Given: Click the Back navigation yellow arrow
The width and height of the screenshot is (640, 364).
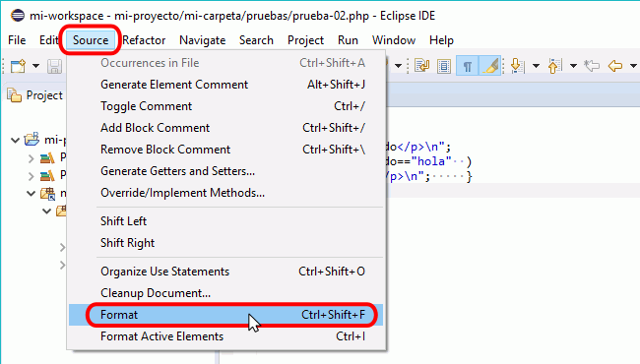Looking at the screenshot, I should (x=615, y=66).
